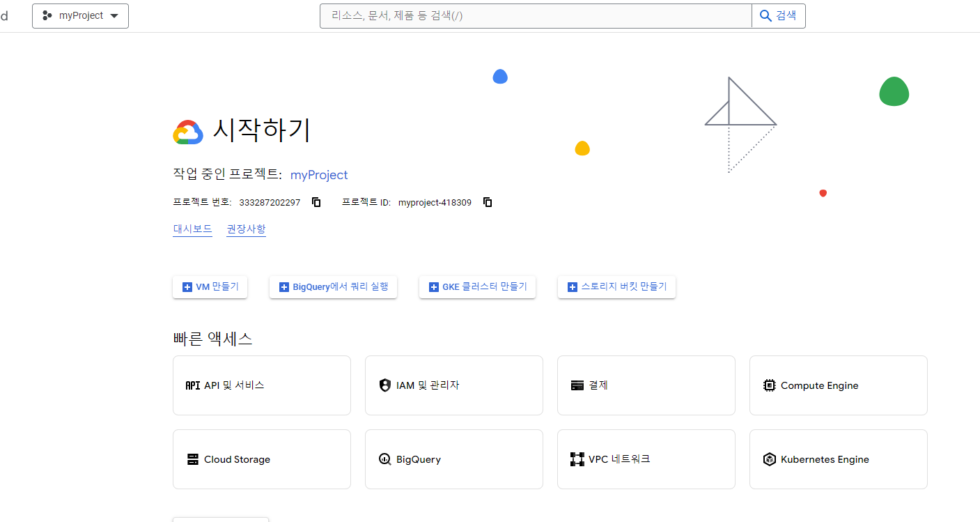Click the project number text 333287202297
980x522 pixels.
point(270,203)
